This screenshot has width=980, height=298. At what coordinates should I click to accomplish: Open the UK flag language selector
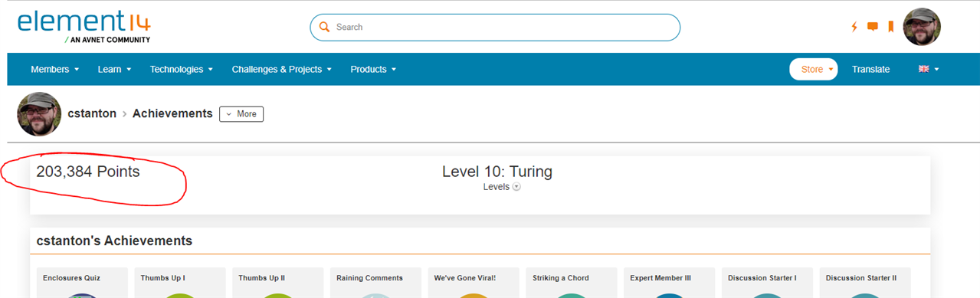929,69
